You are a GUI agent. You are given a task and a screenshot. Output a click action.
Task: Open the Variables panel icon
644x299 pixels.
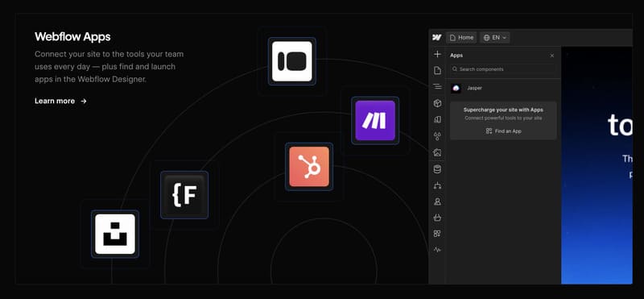click(x=437, y=120)
